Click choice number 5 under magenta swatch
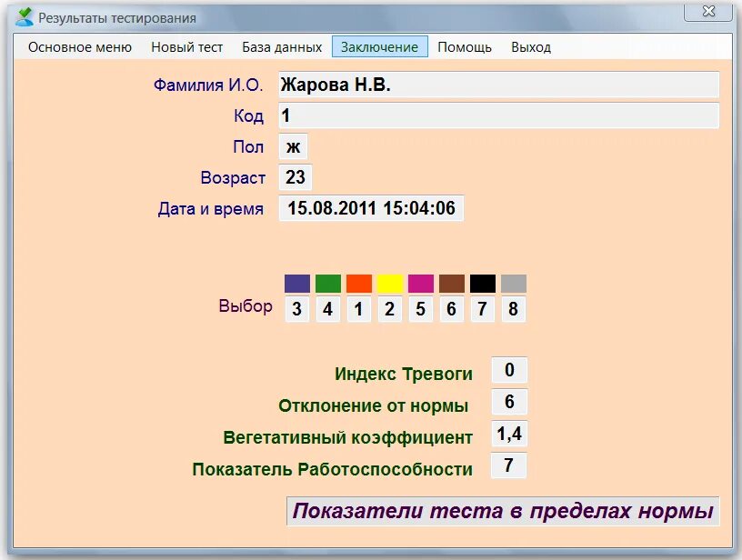The image size is (742, 560). [x=421, y=309]
